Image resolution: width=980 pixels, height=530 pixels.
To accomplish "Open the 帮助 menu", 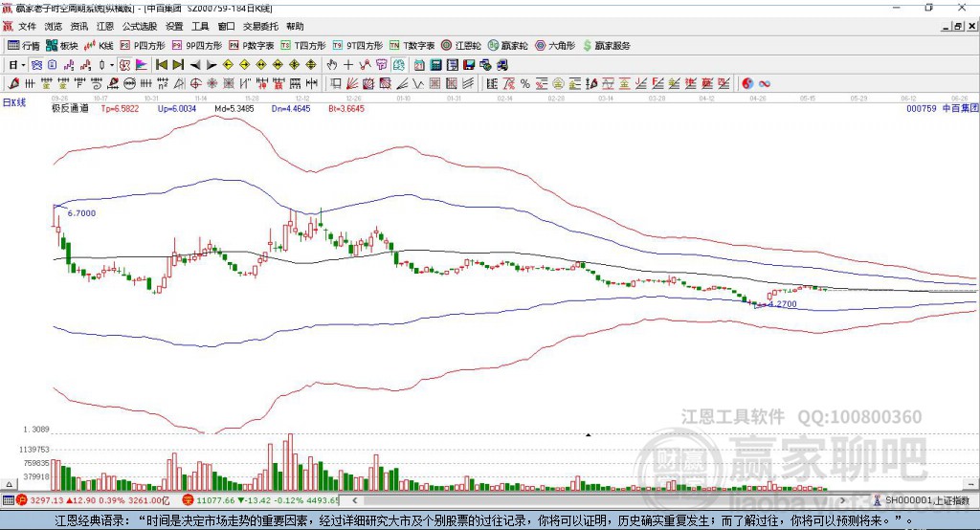I will [295, 26].
